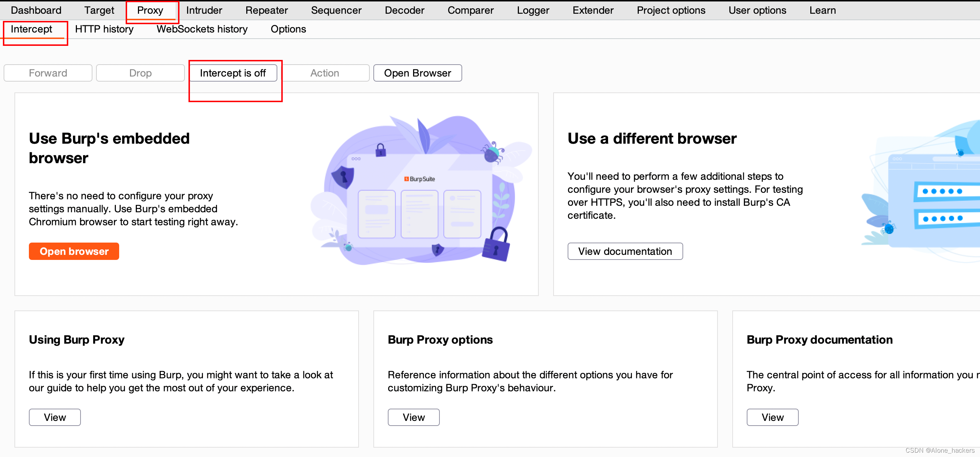The height and width of the screenshot is (457, 980).
Task: Click View documentation button
Action: (x=625, y=251)
